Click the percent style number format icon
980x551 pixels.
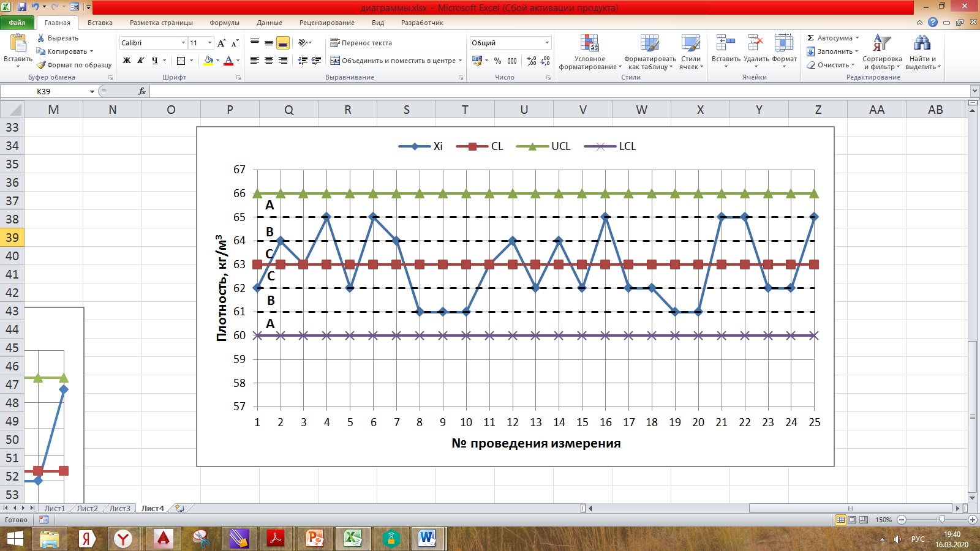coord(497,61)
